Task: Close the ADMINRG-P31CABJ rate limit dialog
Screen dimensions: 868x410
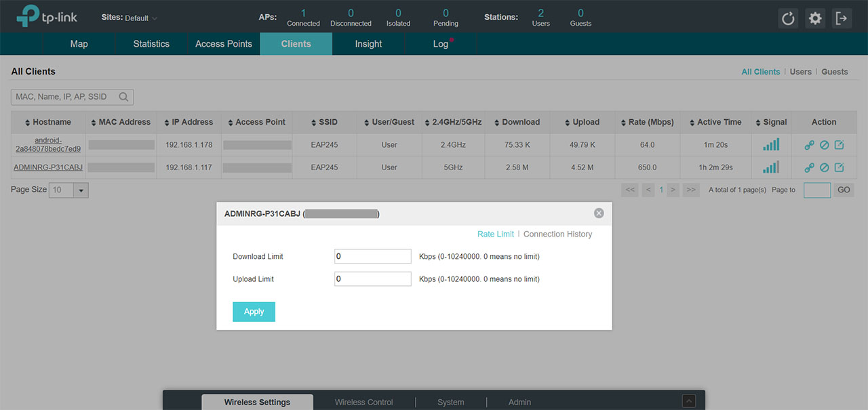Action: [599, 213]
